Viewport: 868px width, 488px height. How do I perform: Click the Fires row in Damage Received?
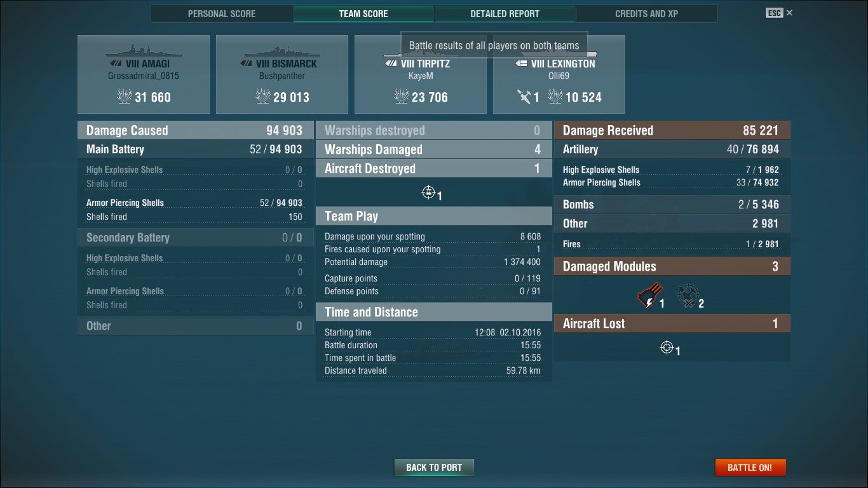(671, 244)
